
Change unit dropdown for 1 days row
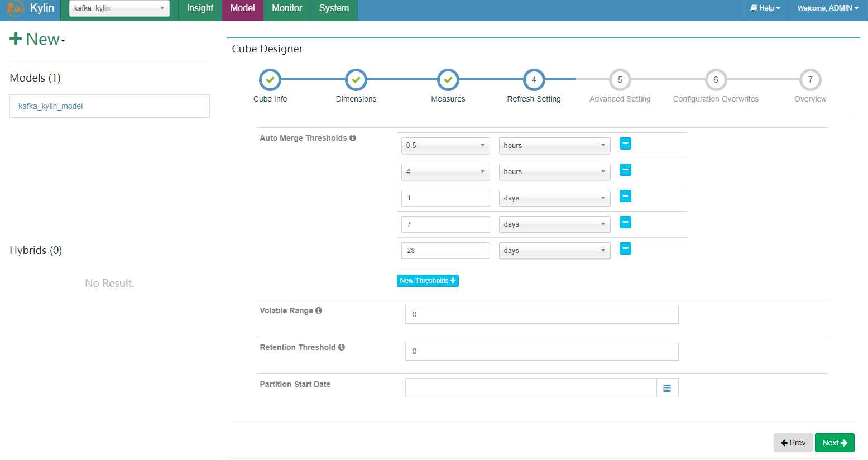coord(554,198)
